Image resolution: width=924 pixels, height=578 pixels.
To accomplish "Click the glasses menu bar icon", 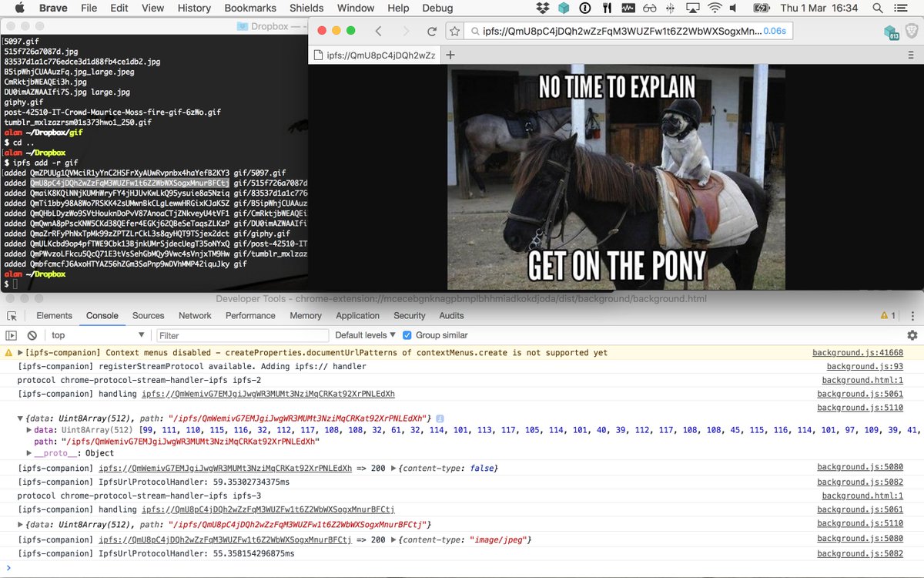I will click(649, 8).
